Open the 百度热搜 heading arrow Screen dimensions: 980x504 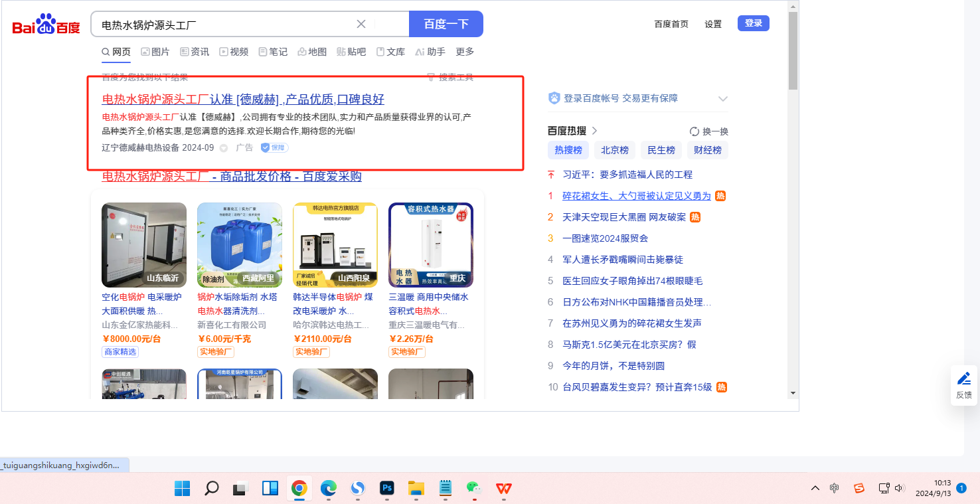point(595,131)
